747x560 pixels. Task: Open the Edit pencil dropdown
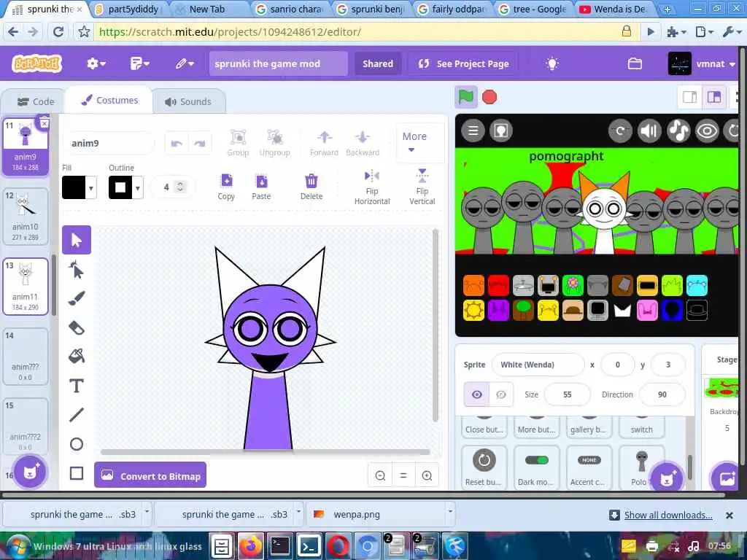click(185, 64)
